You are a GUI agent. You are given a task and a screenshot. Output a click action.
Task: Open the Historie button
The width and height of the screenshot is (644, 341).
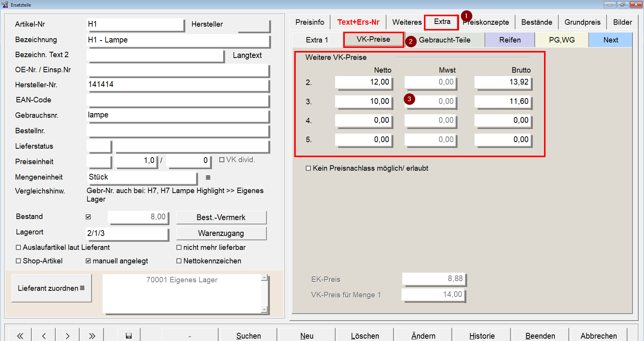pyautogui.click(x=482, y=336)
